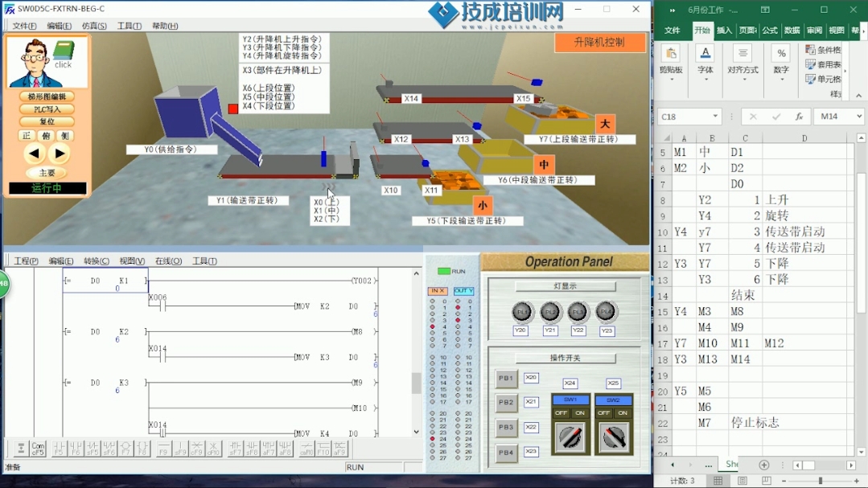Click Excel ribbon display options icon

click(765, 10)
